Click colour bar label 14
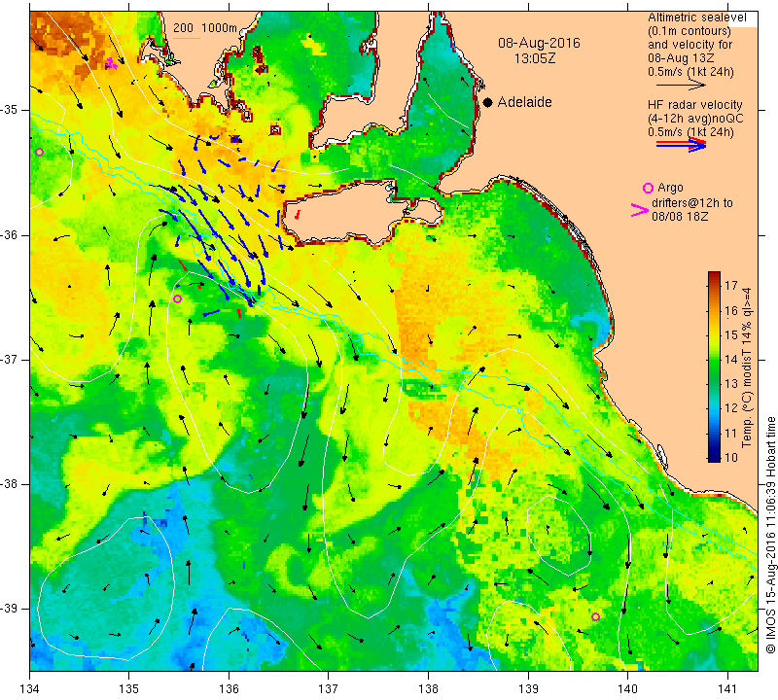 point(731,360)
